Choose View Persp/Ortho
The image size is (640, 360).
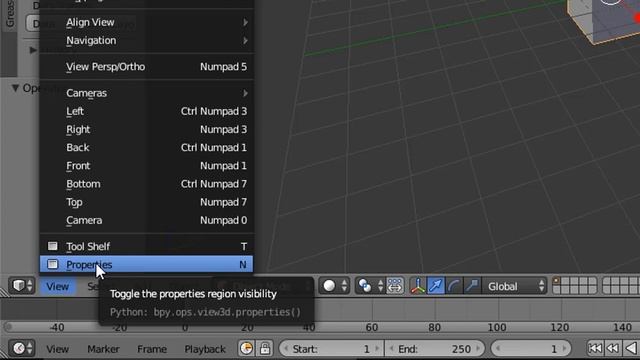tap(146, 67)
